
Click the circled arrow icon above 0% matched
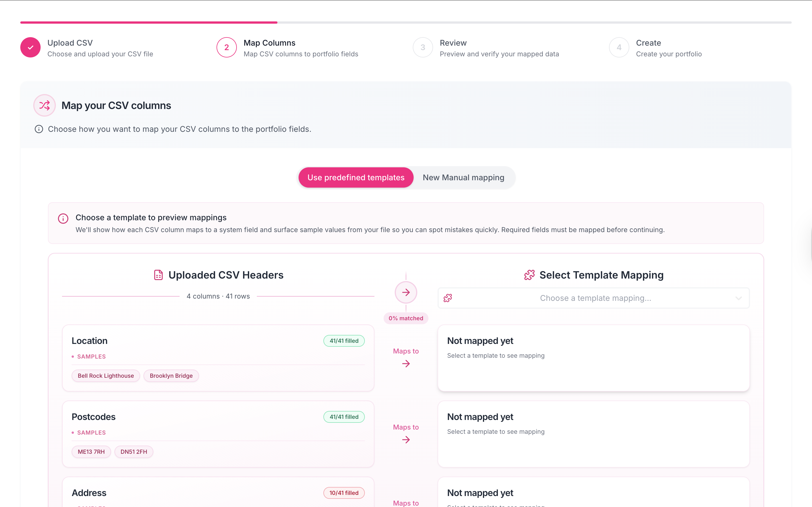(x=406, y=292)
